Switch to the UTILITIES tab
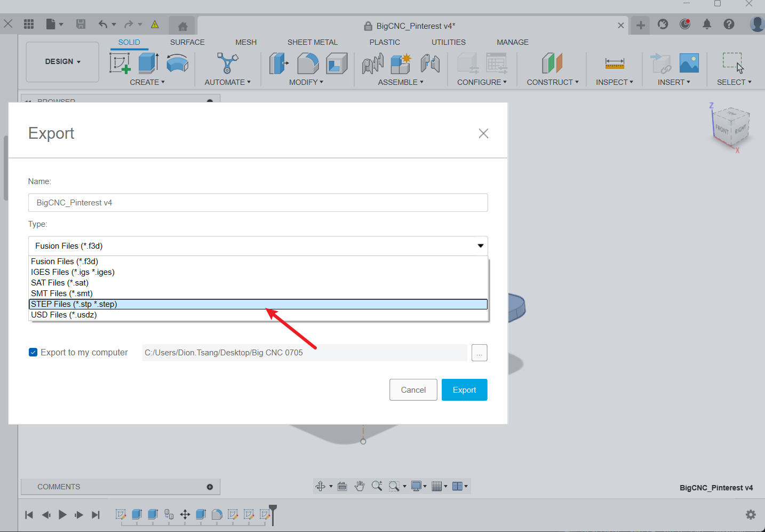 (449, 42)
